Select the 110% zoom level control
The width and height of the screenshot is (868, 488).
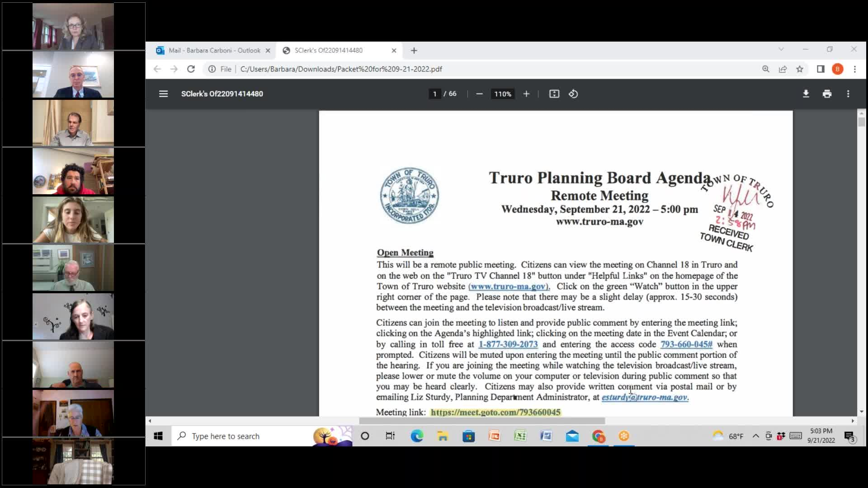pos(502,94)
